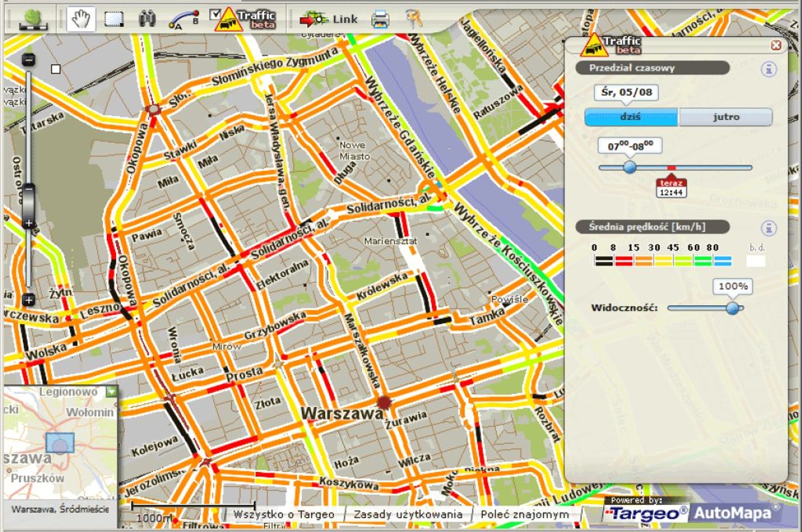
Task: Click the keys icon in toolbar
Action: click(413, 19)
